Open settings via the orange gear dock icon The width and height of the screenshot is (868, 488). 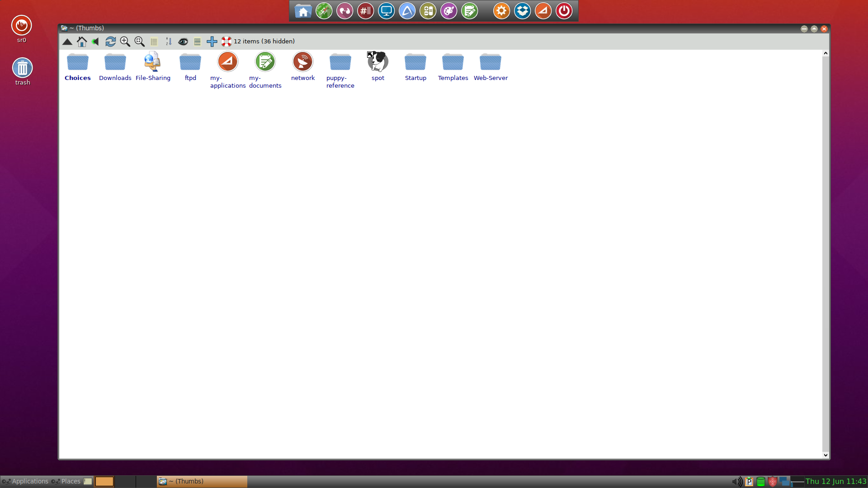tap(501, 11)
